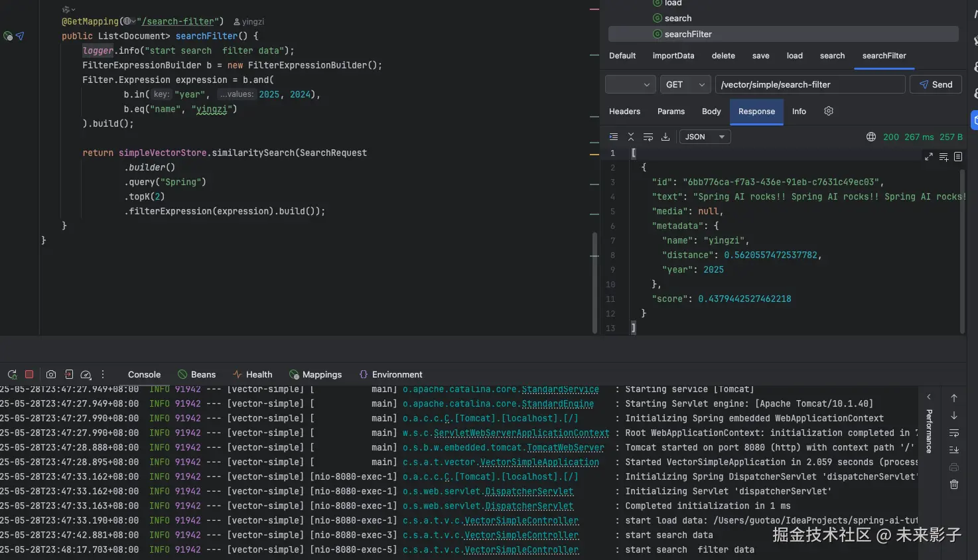Click the globe icon beside status 200

tap(871, 137)
